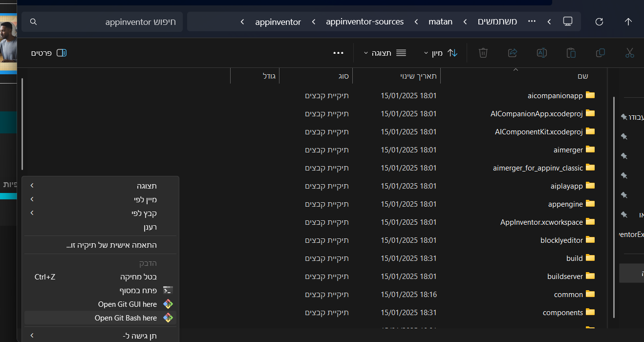Click the Copy icon in toolbar
This screenshot has width=644, height=342.
600,53
